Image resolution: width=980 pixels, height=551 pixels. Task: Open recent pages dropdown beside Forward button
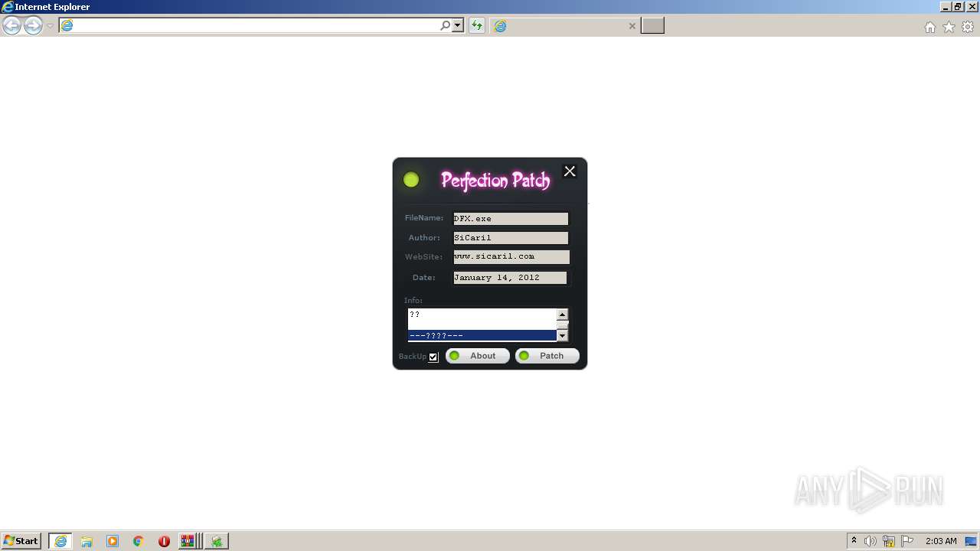(x=50, y=26)
